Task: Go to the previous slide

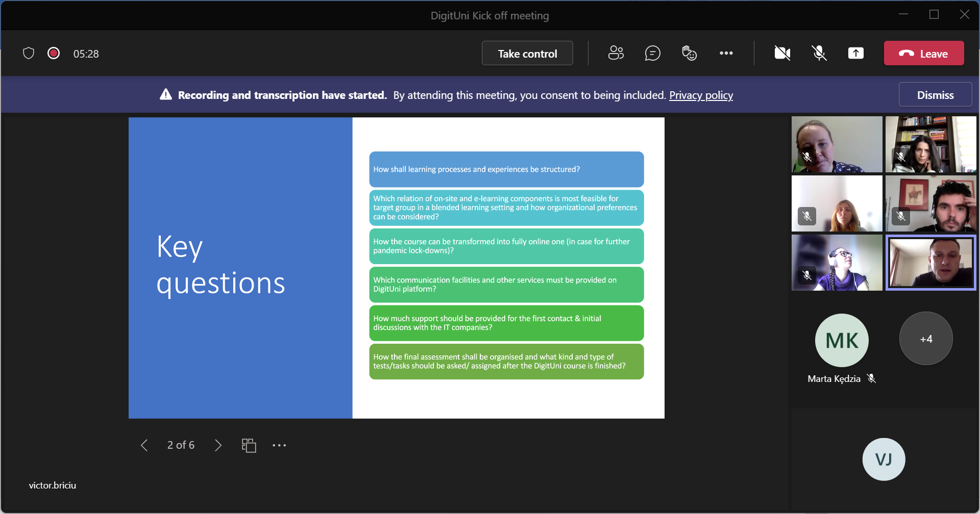Action: 144,445
